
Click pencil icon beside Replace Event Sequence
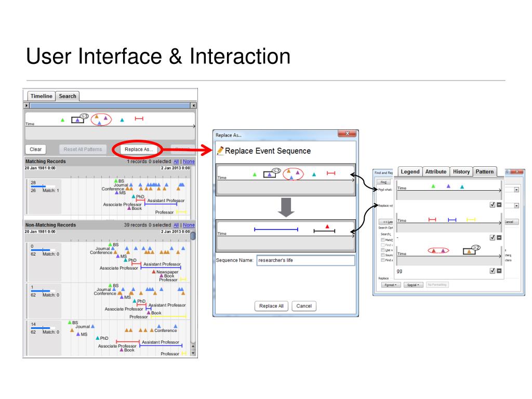220,151
